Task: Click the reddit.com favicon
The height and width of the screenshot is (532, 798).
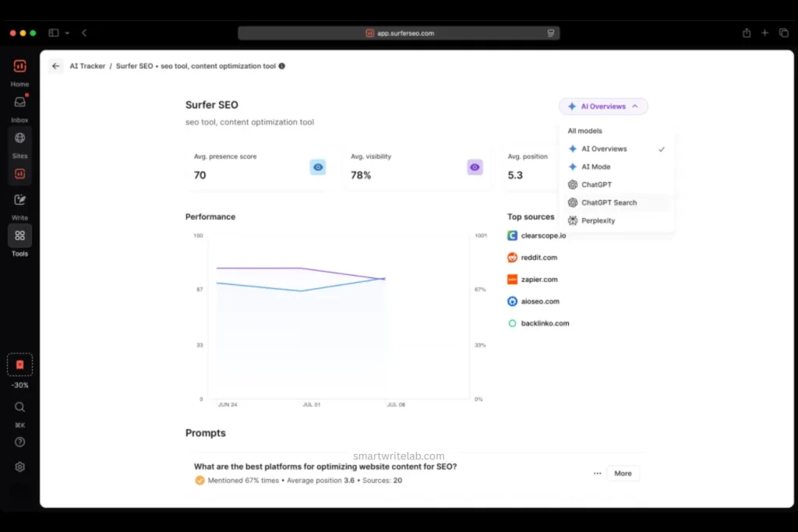Action: pos(513,257)
